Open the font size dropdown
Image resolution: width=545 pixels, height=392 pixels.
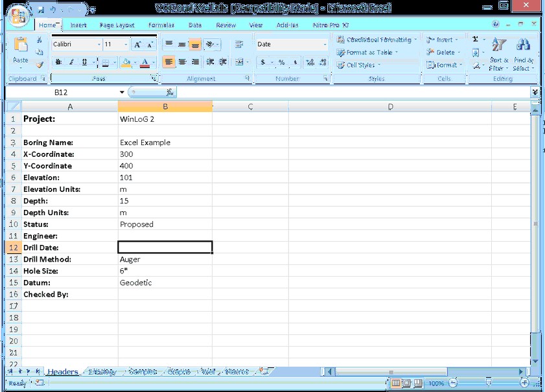126,44
